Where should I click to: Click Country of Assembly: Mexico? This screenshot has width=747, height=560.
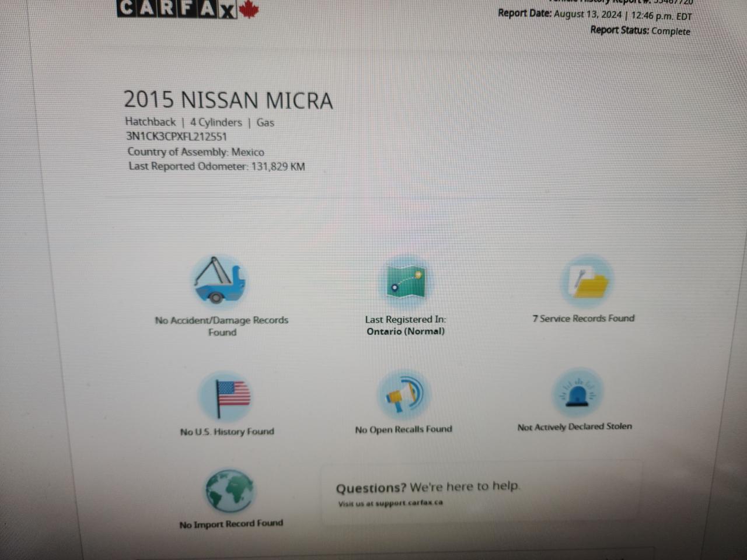pos(196,152)
